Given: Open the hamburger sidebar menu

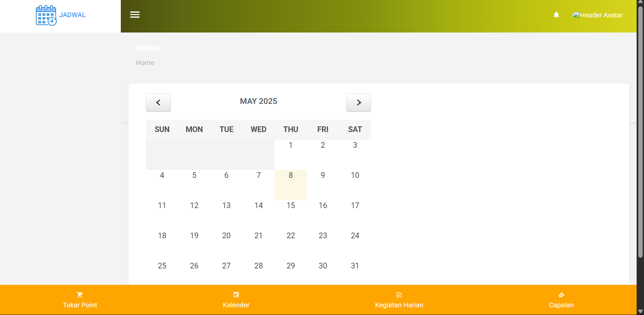Looking at the screenshot, I should click(x=135, y=15).
